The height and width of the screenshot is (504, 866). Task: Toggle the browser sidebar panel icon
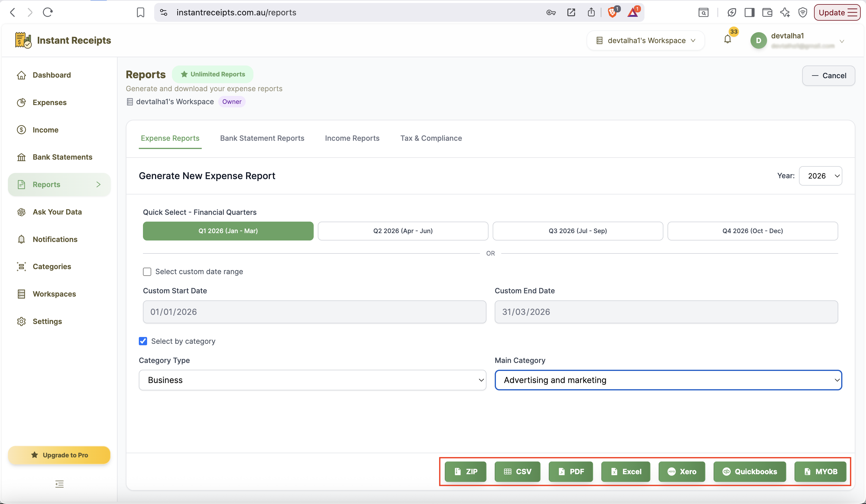click(x=749, y=12)
